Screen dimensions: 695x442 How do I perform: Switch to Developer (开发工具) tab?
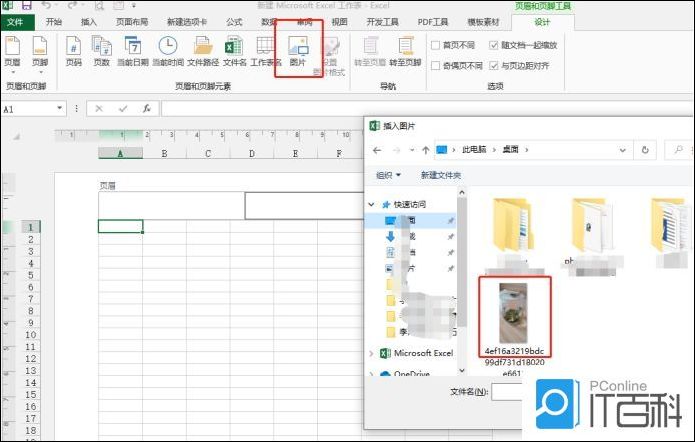click(382, 22)
